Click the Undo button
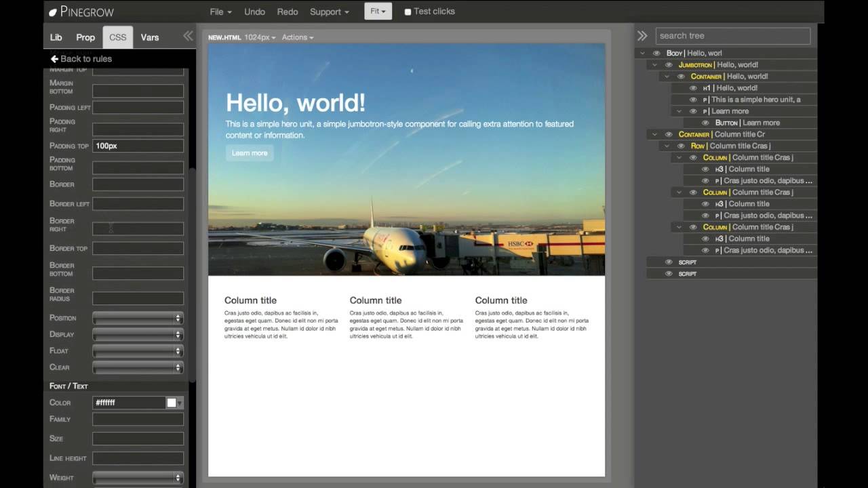This screenshot has height=488, width=868. (x=255, y=12)
